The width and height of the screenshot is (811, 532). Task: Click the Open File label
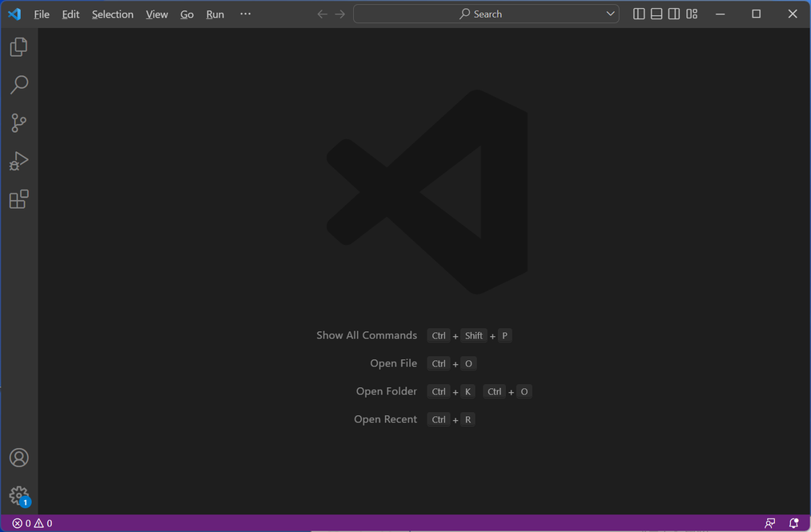click(393, 363)
